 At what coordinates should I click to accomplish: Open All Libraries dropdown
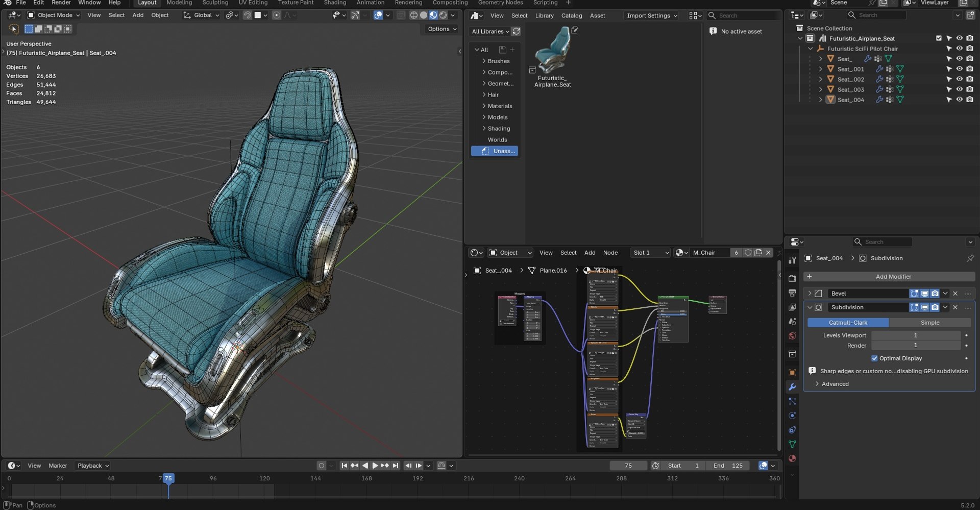tap(489, 31)
